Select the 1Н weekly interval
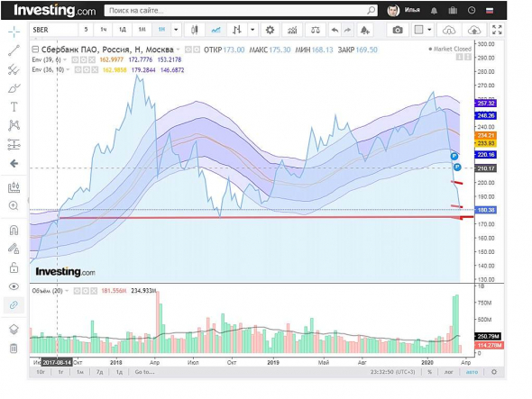532x399 pixels. click(161, 30)
